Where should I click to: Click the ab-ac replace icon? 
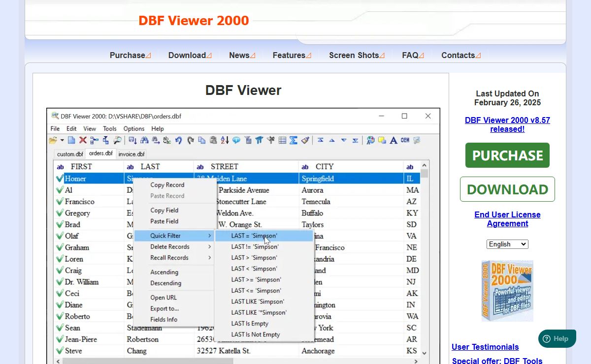click(166, 140)
